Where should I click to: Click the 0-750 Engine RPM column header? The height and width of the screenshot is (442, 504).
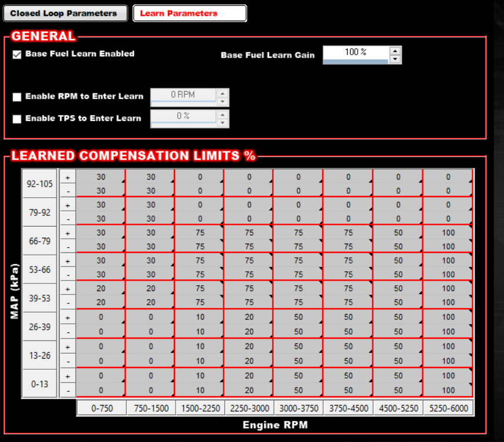(x=101, y=408)
